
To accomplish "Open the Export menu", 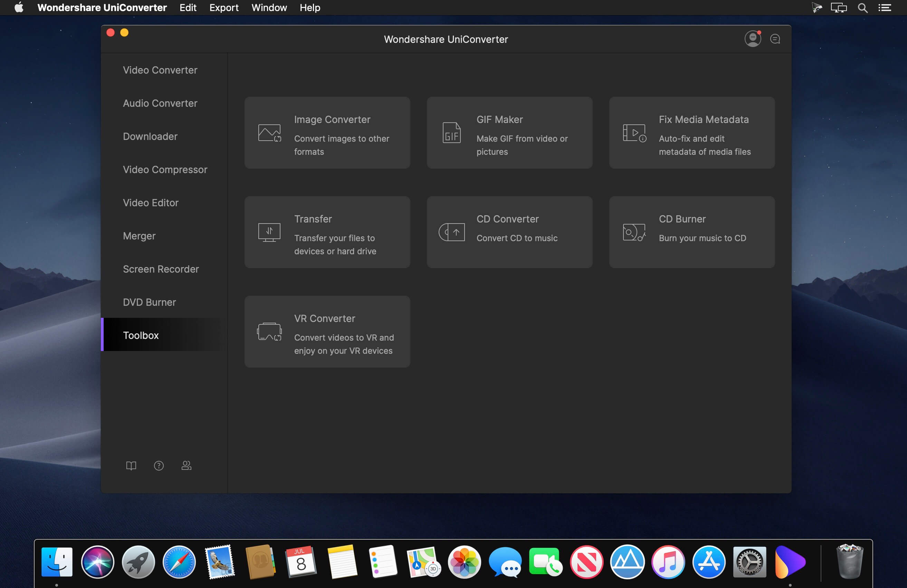I will click(223, 7).
